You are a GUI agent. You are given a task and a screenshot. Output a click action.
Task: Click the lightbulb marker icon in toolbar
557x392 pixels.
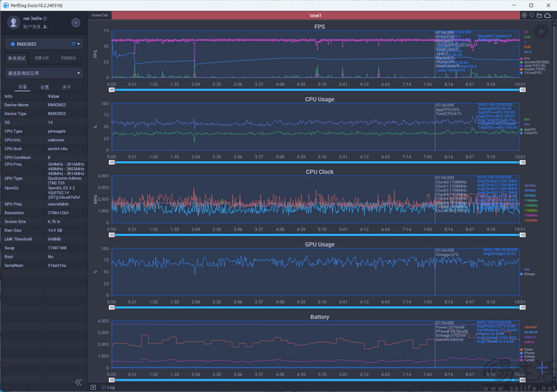pyautogui.click(x=532, y=16)
